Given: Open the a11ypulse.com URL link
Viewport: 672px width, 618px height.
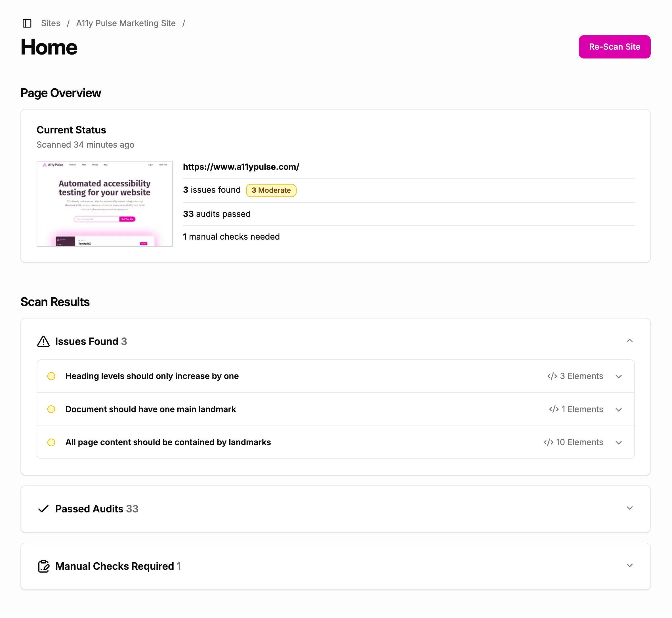Looking at the screenshot, I should [241, 167].
